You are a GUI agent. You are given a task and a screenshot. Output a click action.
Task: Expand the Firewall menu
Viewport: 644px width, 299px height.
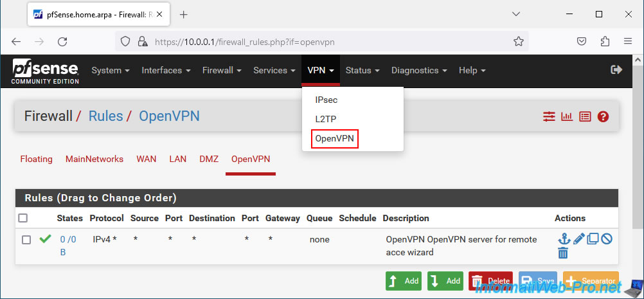(x=222, y=70)
